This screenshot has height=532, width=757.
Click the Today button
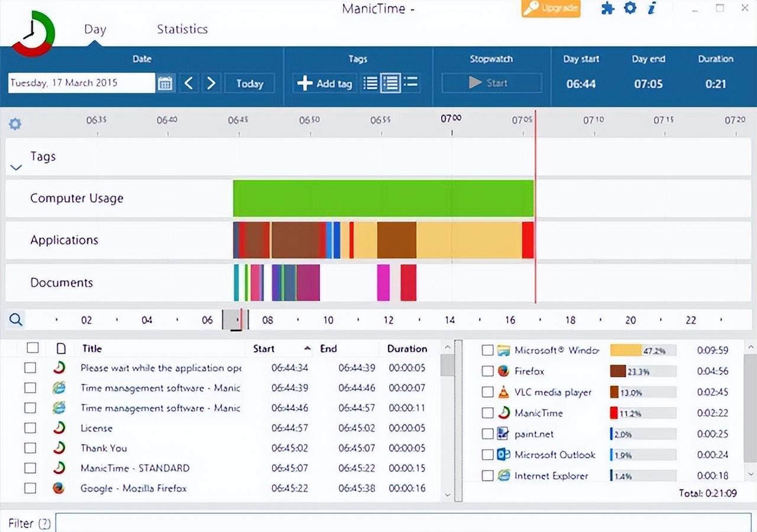[x=250, y=83]
